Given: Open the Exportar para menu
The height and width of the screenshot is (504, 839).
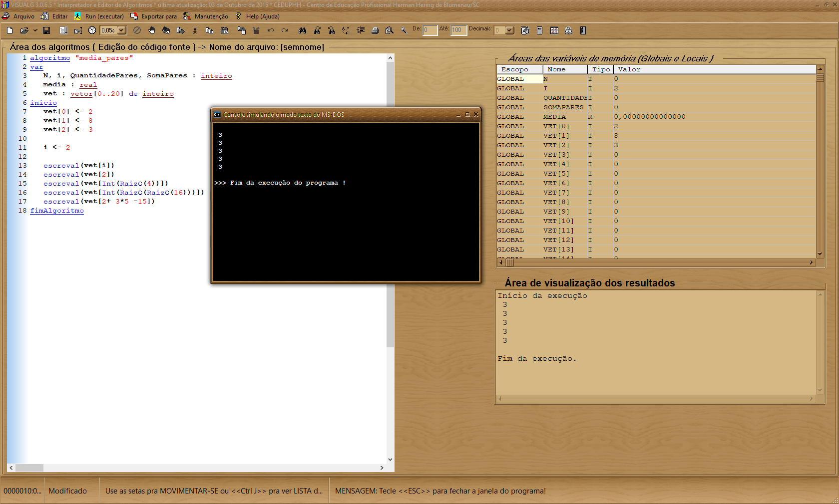Looking at the screenshot, I should (154, 16).
